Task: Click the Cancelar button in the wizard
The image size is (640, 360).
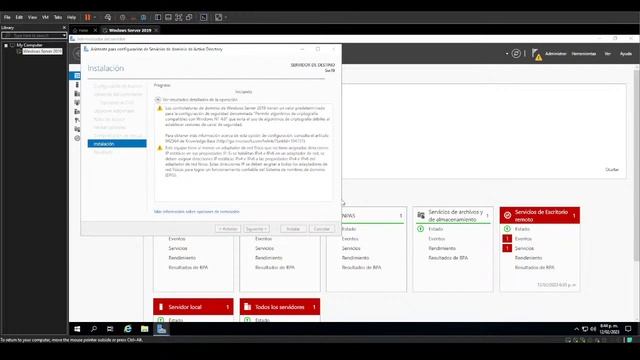Action: [322, 229]
